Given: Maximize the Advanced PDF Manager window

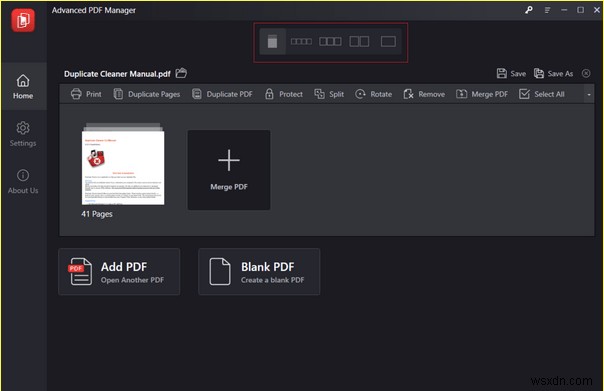Looking at the screenshot, I should [581, 10].
